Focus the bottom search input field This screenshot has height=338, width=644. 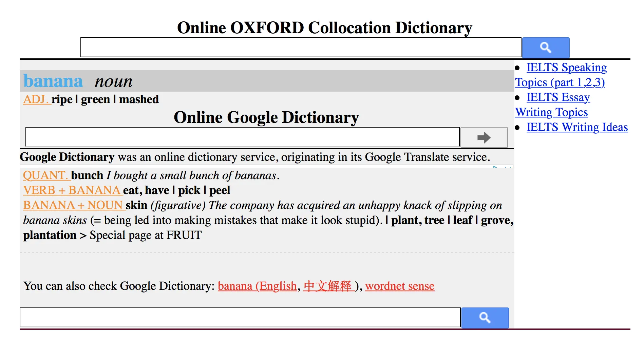[x=240, y=317]
